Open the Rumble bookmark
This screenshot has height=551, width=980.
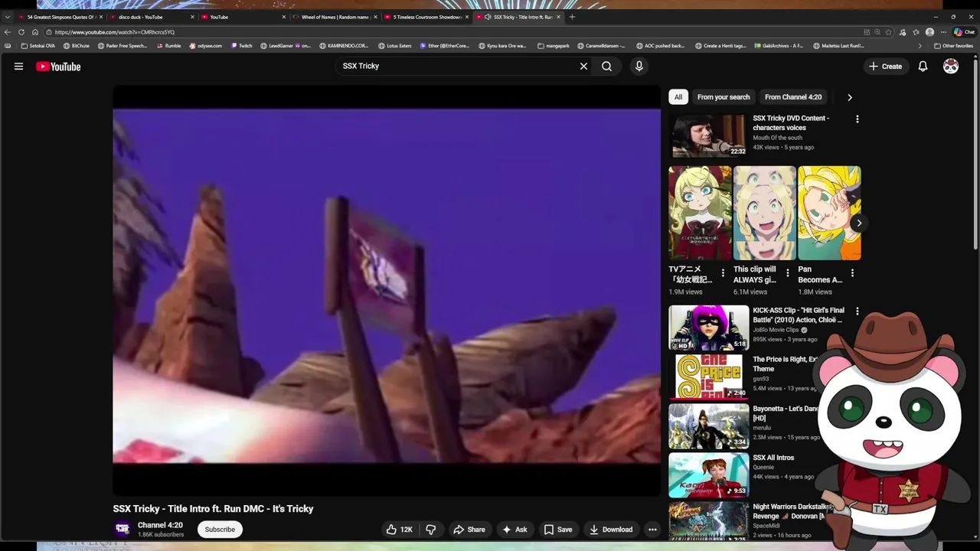[x=169, y=46]
